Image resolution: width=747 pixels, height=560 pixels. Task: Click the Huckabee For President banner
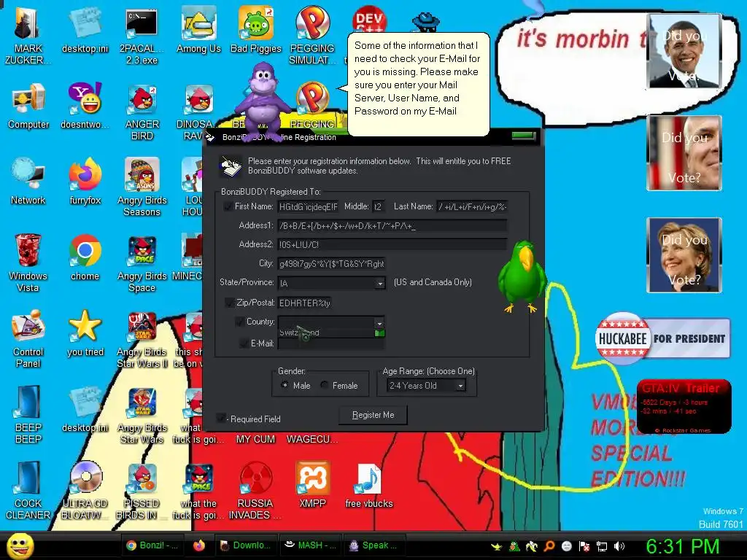pyautogui.click(x=662, y=338)
